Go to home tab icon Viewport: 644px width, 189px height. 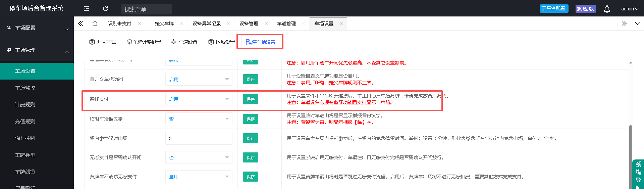(x=95, y=23)
